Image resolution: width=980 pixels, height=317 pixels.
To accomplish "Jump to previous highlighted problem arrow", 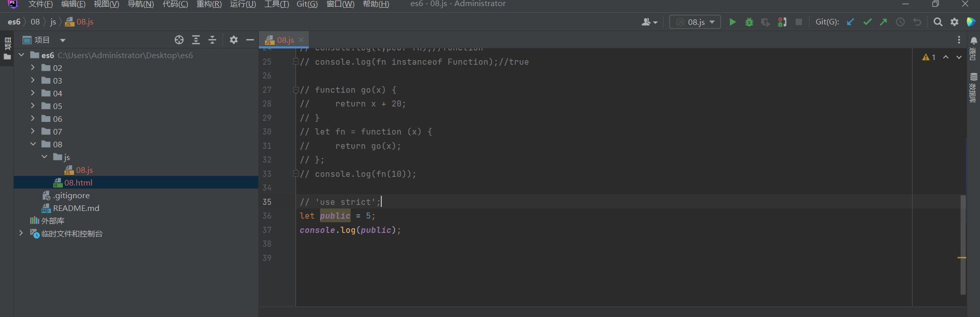I will point(946,57).
